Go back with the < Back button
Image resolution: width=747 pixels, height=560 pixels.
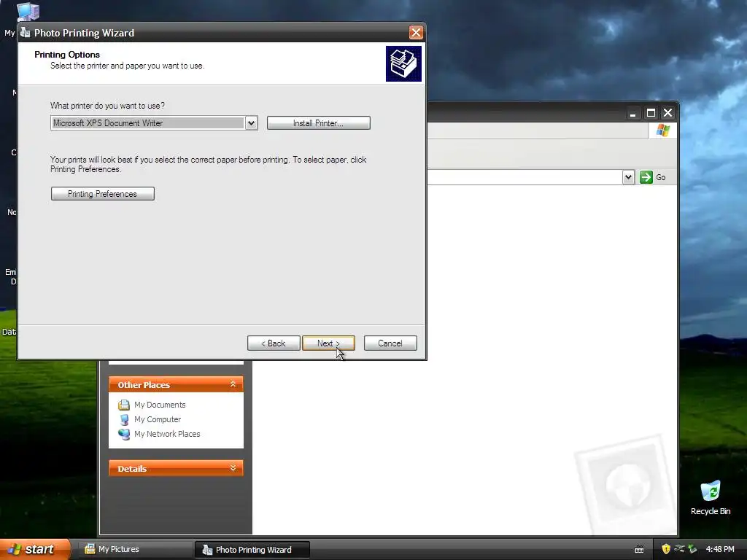coord(274,343)
